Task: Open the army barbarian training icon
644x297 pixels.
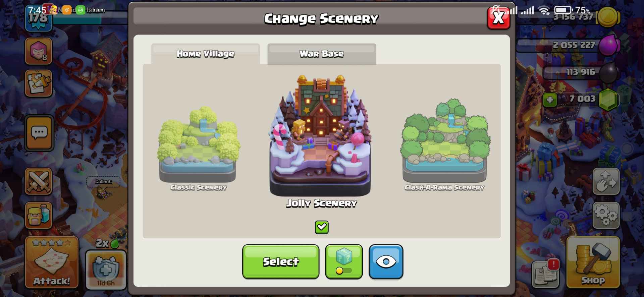Action: click(39, 215)
